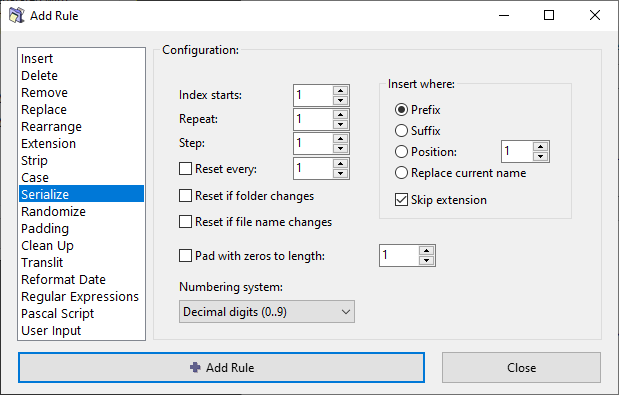Uncheck the Skip extension option

(401, 200)
